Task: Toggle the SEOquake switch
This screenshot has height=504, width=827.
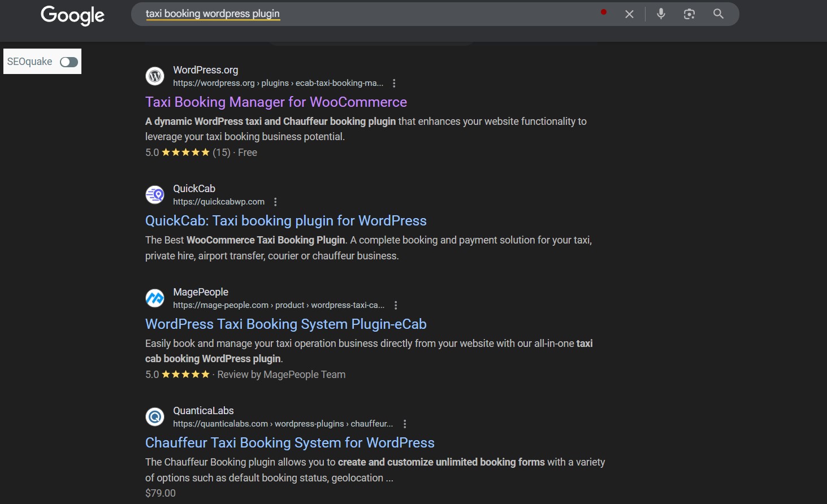Action: click(x=69, y=62)
